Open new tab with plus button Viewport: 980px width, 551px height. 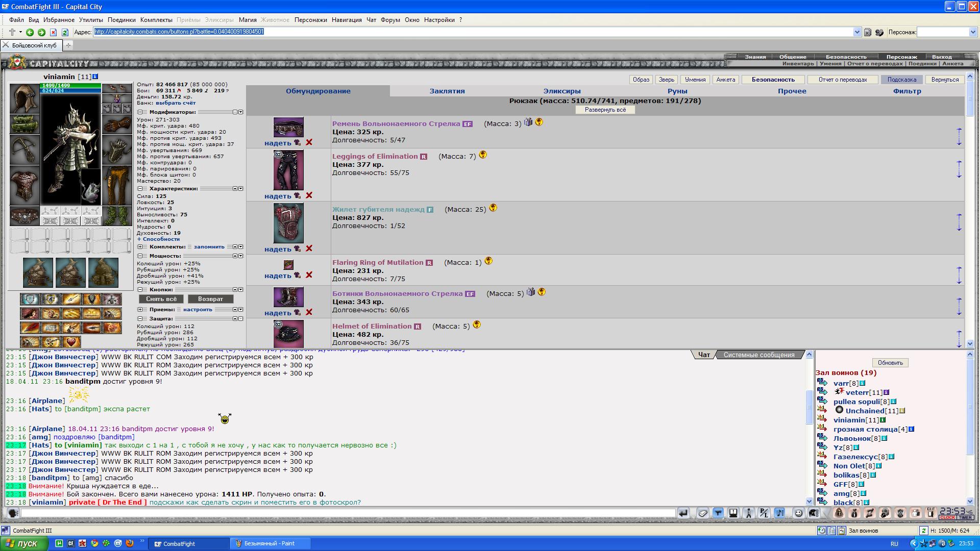point(68,45)
